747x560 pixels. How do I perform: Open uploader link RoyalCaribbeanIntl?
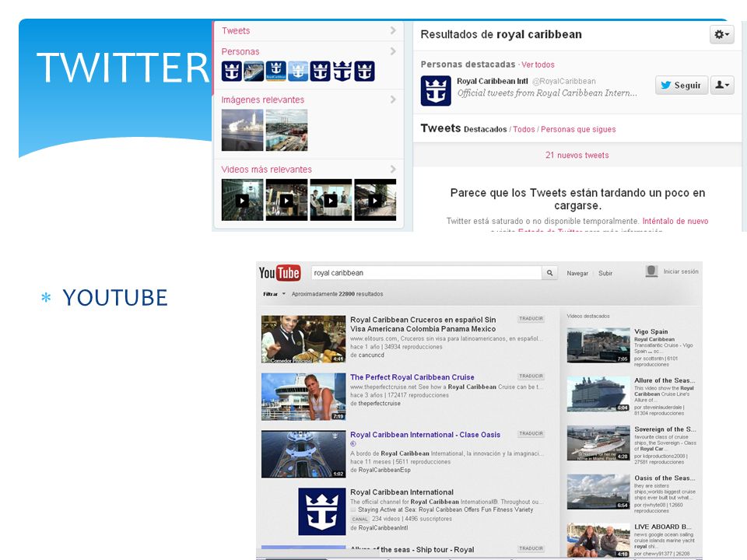[383, 527]
